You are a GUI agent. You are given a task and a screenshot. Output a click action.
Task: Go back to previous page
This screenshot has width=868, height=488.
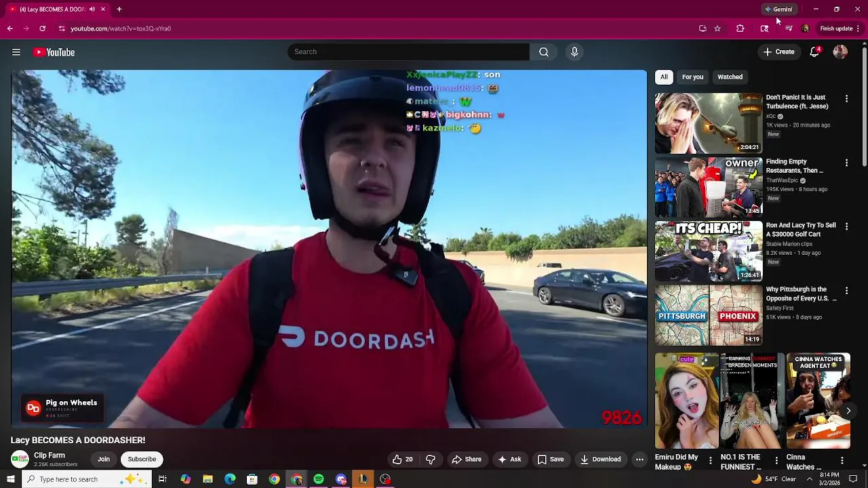tap(9, 28)
